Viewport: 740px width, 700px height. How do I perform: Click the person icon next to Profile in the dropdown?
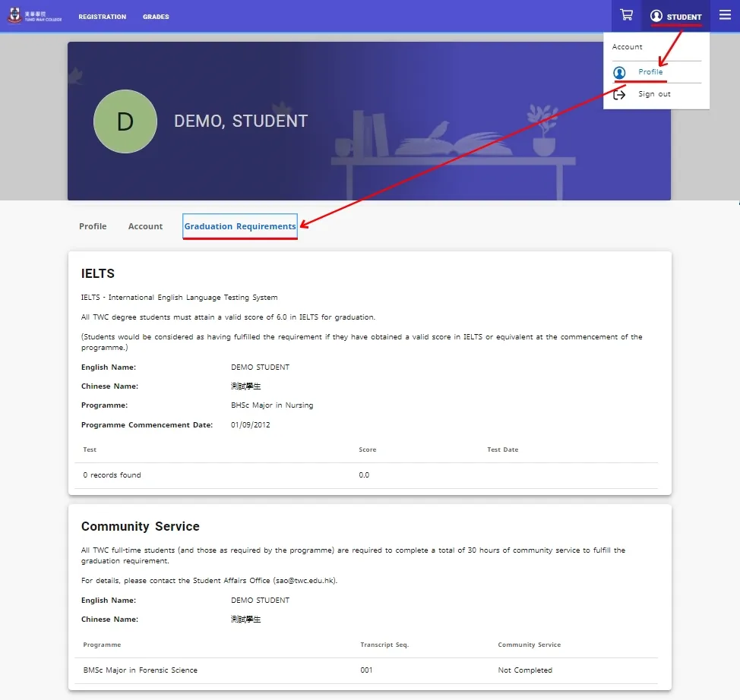coord(620,72)
